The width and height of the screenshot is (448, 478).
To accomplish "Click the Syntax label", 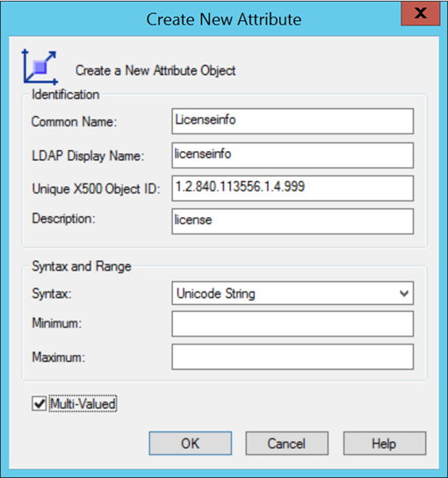I will (52, 293).
